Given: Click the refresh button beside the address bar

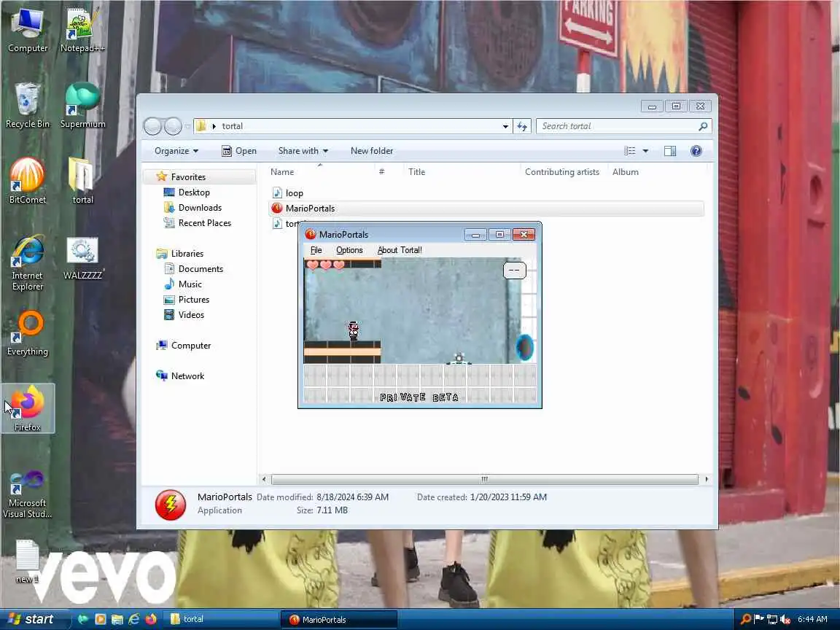Looking at the screenshot, I should (522, 126).
